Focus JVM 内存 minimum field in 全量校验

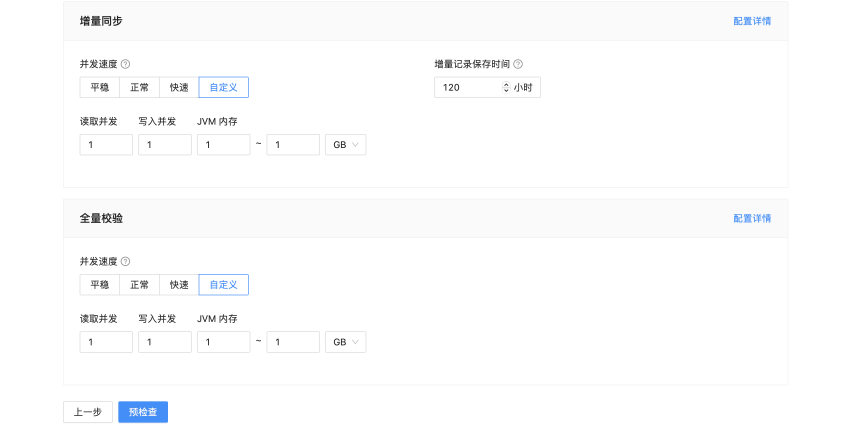pyautogui.click(x=223, y=342)
